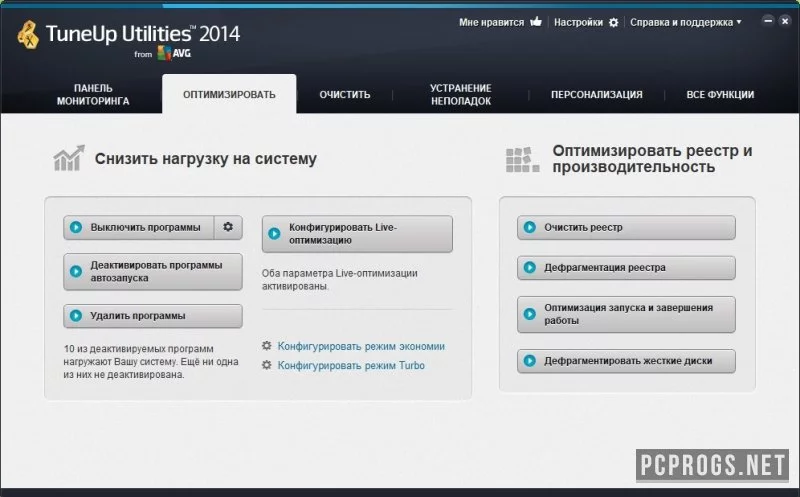Expand the Справка и поддержка dropdown arrow
Image resolution: width=800 pixels, height=497 pixels.
click(x=739, y=22)
